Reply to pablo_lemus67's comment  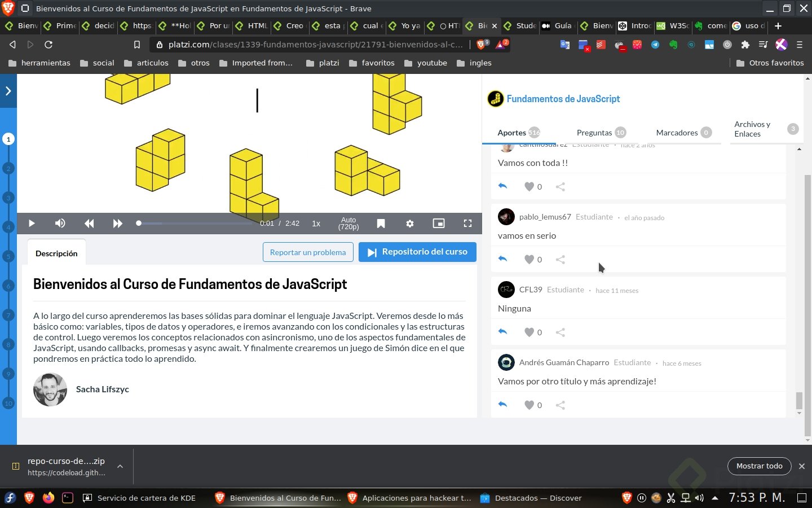(x=503, y=259)
